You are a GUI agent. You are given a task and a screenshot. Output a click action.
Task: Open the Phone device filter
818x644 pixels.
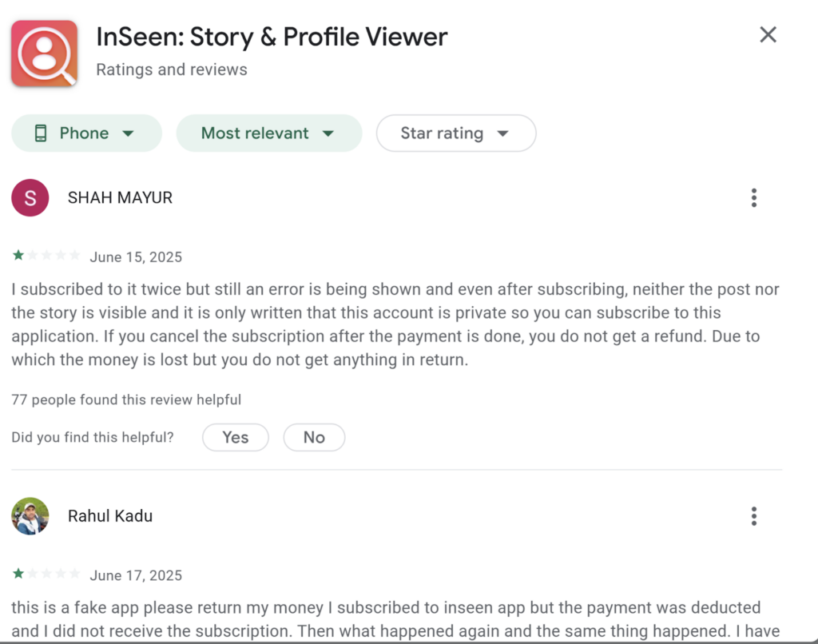point(86,133)
